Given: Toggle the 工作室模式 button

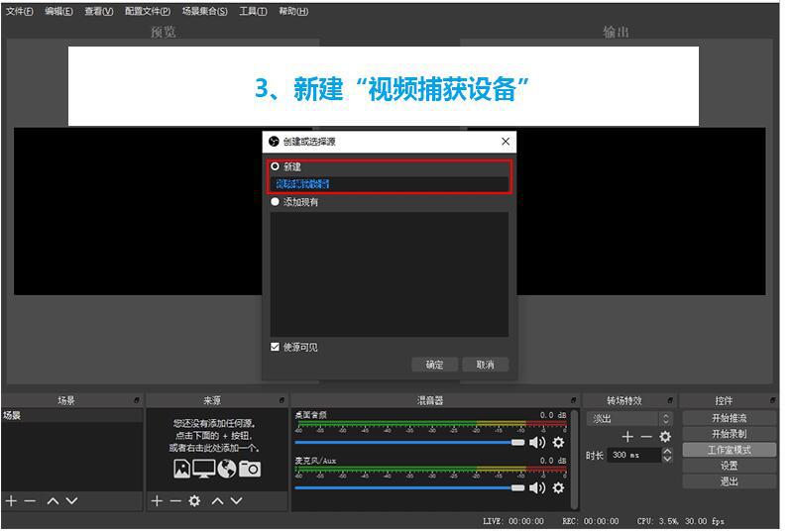Looking at the screenshot, I should (x=729, y=450).
